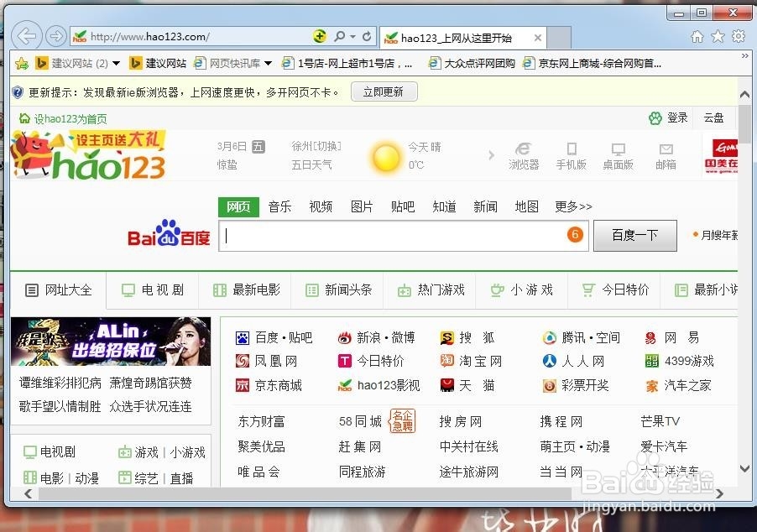Image resolution: width=757 pixels, height=532 pixels.
Task: Open the 桌面版 desktop icon
Action: tap(618, 156)
